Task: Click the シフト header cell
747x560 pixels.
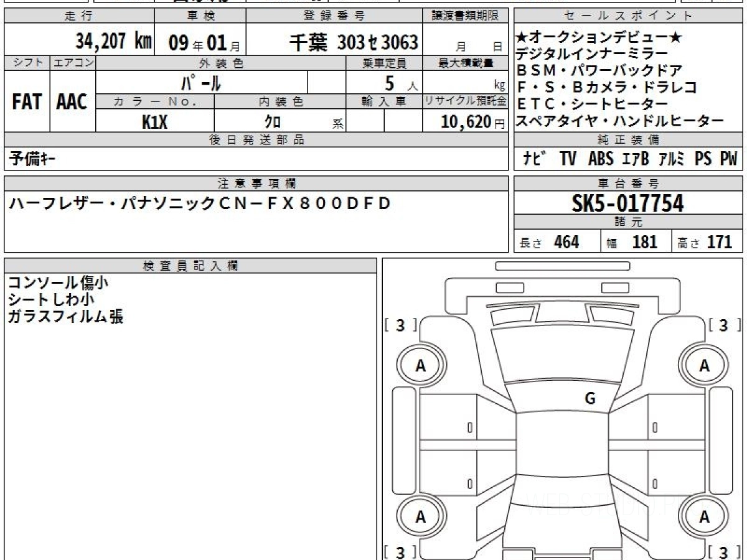Action: pos(27,63)
